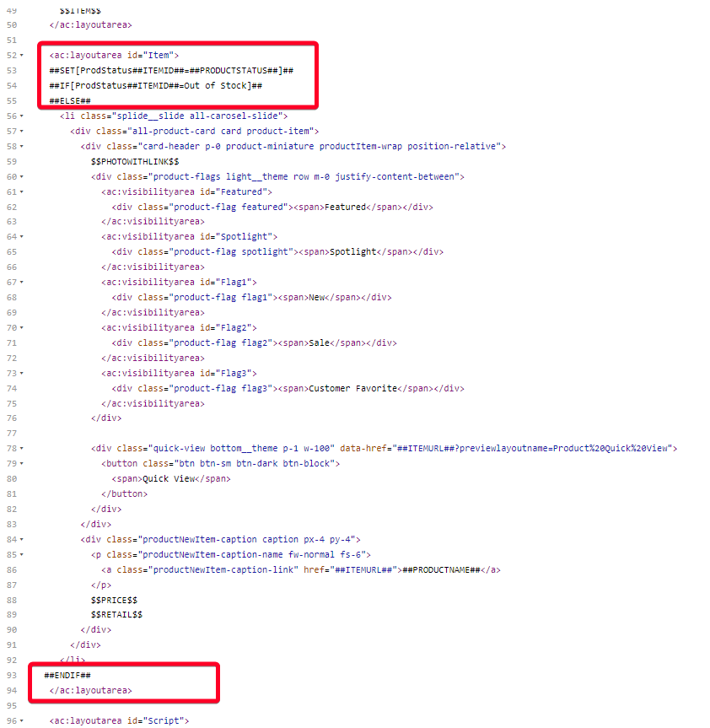Click the <ac:layoutarea id="Script"> tag
This screenshot has height=728, width=710.
pos(119,720)
